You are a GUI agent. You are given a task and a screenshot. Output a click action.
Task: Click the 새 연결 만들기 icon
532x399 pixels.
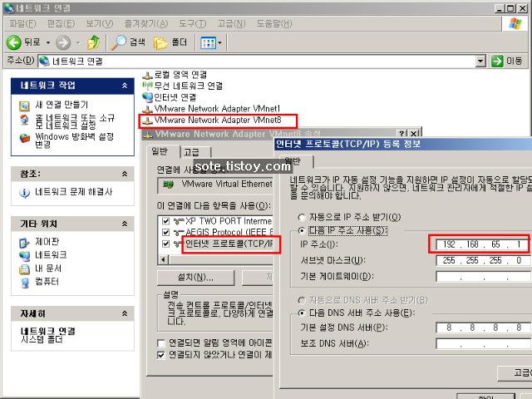[24, 106]
